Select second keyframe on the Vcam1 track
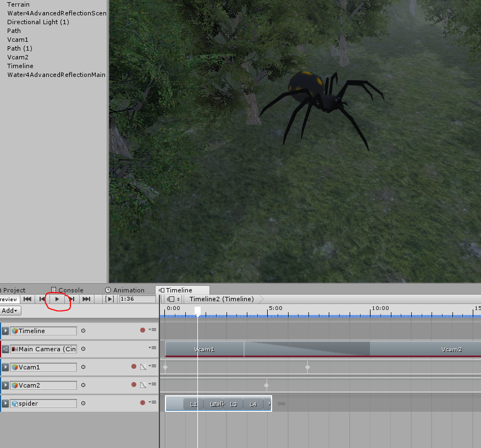481x448 pixels. pos(307,367)
